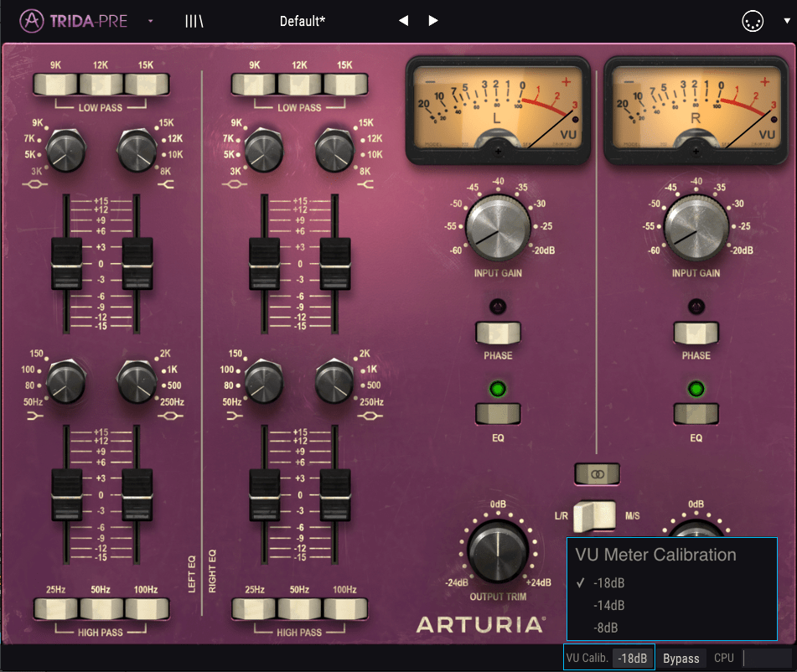The image size is (797, 672).
Task: Toggle Left EQ 100Hz high pass button
Action: (x=147, y=608)
